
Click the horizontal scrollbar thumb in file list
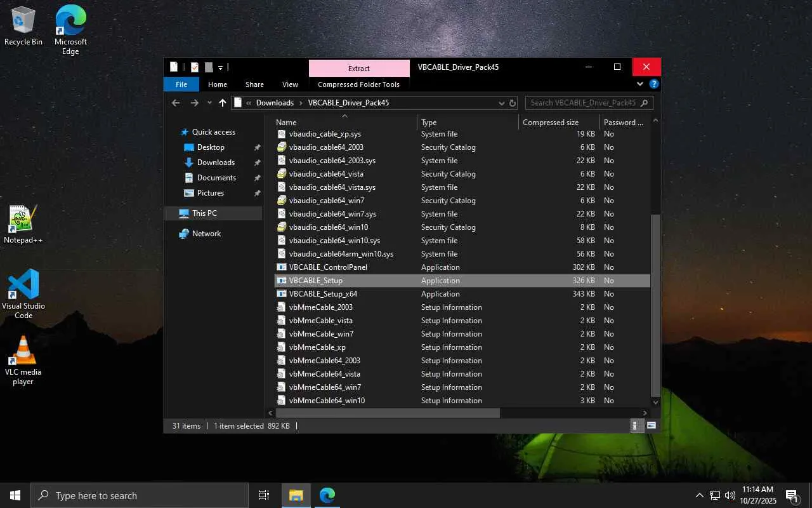coord(388,413)
